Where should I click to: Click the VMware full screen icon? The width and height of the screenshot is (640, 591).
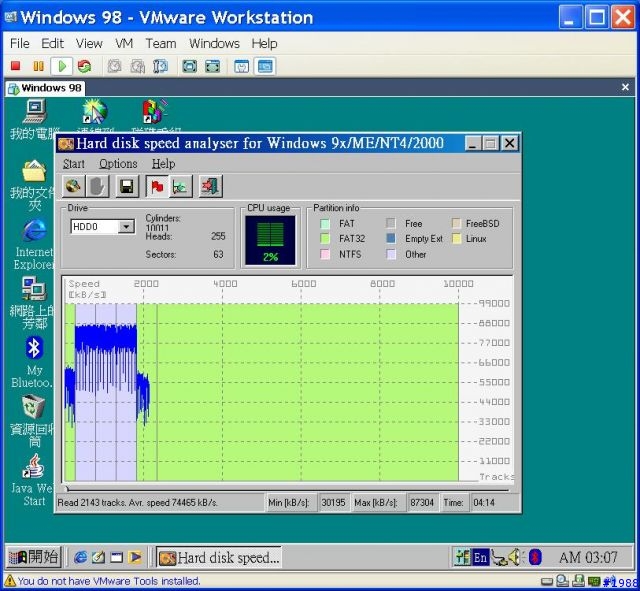pos(189,66)
